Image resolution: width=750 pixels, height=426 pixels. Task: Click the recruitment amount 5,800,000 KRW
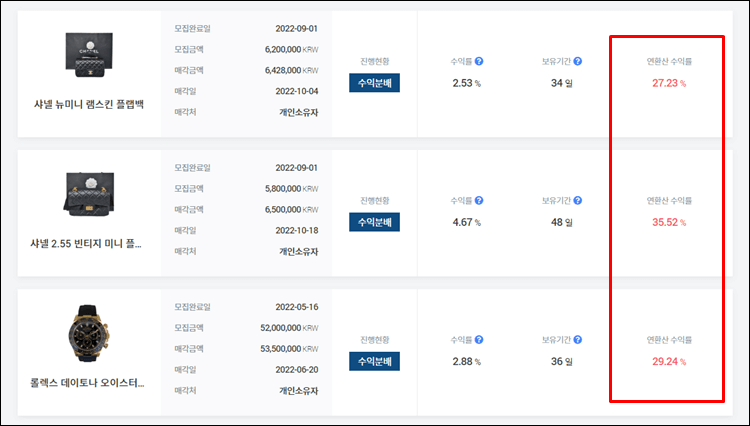tap(291, 188)
